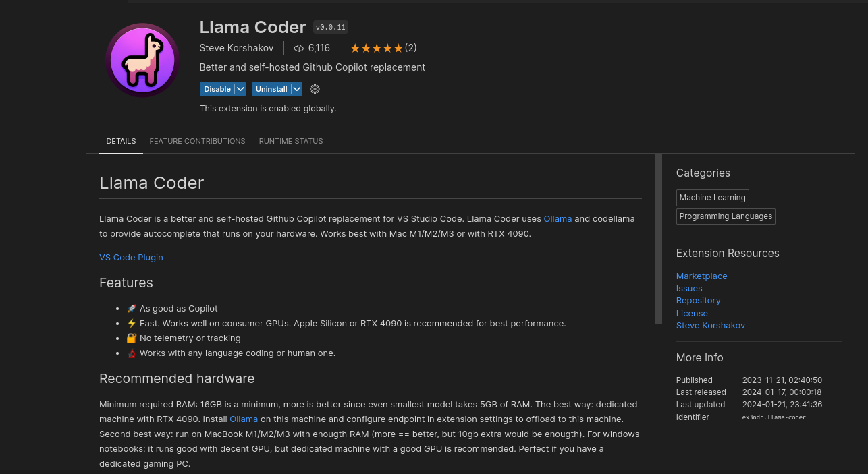This screenshot has width=868, height=474.
Task: Disable the Llama Coder extension
Action: (x=217, y=88)
